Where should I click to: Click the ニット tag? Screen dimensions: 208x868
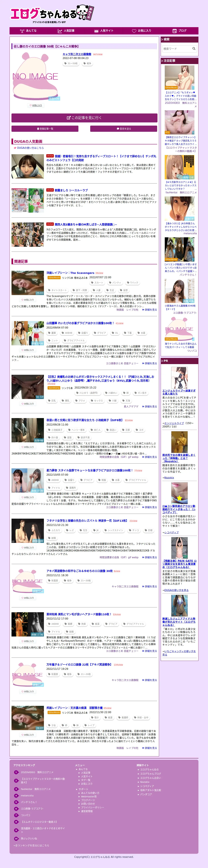coord(53,340)
